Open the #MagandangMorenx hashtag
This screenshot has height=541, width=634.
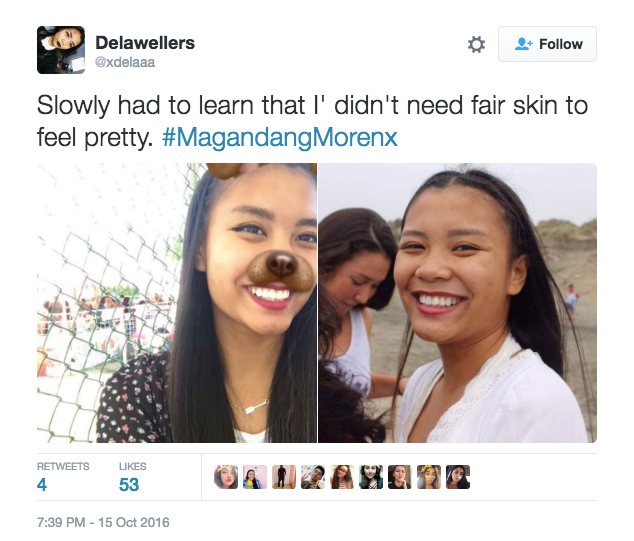coord(280,137)
